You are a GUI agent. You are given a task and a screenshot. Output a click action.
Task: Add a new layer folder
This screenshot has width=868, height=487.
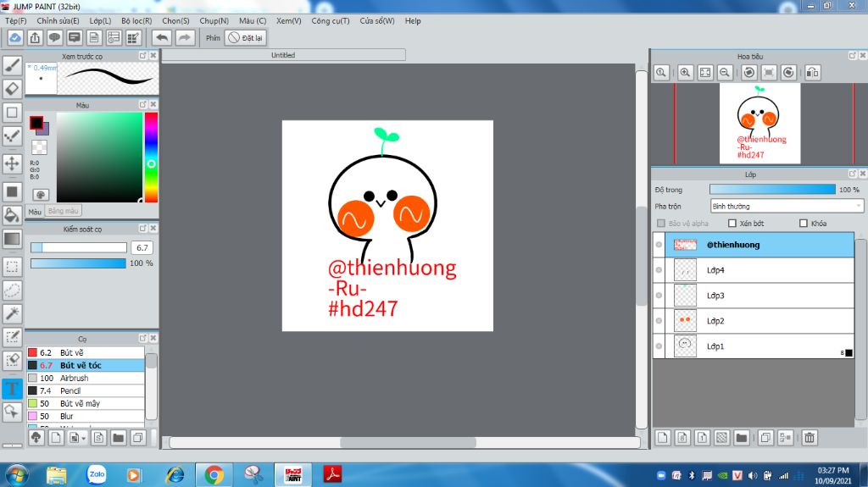(742, 438)
